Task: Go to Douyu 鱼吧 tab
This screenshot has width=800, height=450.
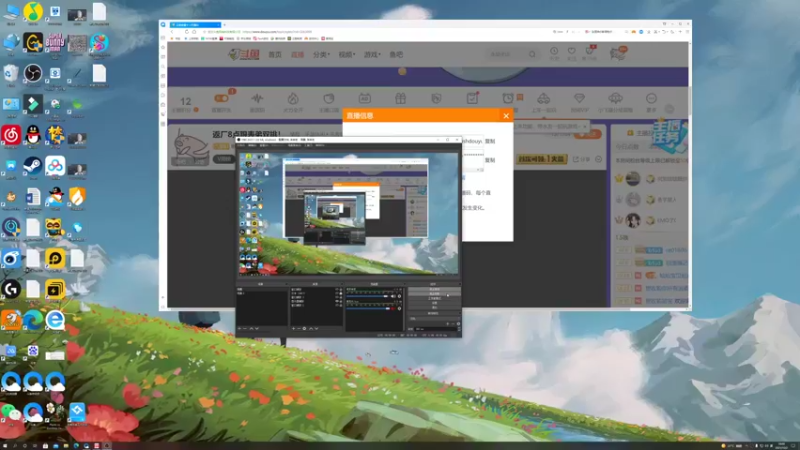Action: (396, 54)
